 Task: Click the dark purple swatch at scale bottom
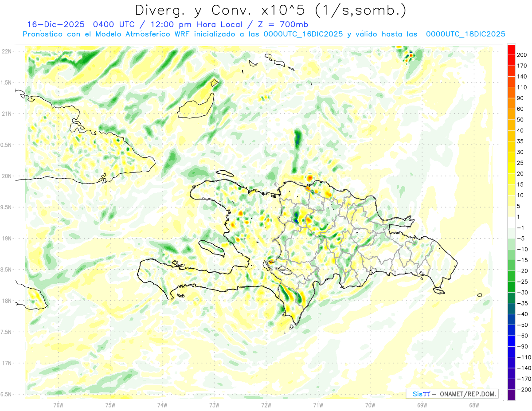511,395
